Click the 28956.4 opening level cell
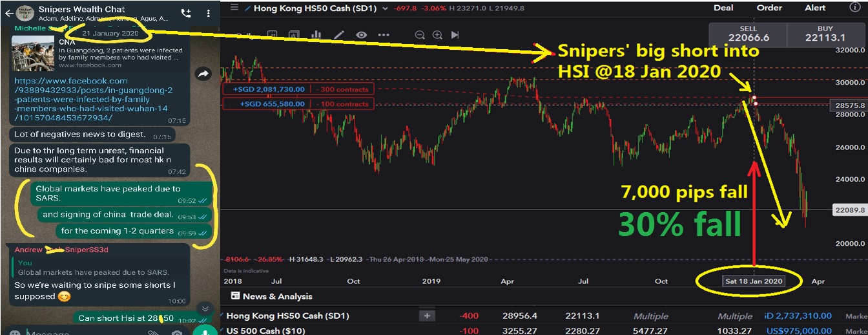 point(519,316)
